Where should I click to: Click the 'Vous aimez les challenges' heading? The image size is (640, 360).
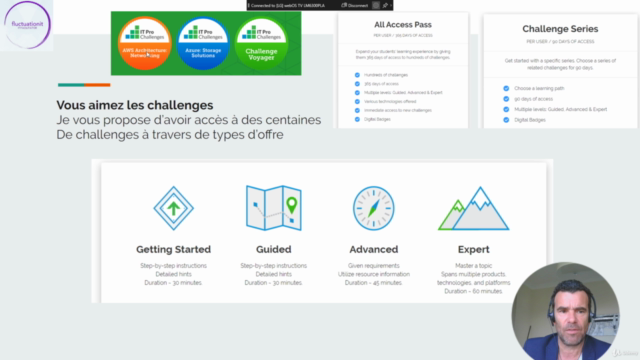(135, 105)
